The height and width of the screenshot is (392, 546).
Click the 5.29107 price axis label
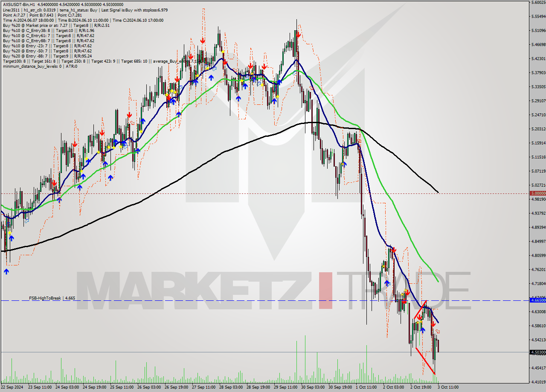coord(538,101)
